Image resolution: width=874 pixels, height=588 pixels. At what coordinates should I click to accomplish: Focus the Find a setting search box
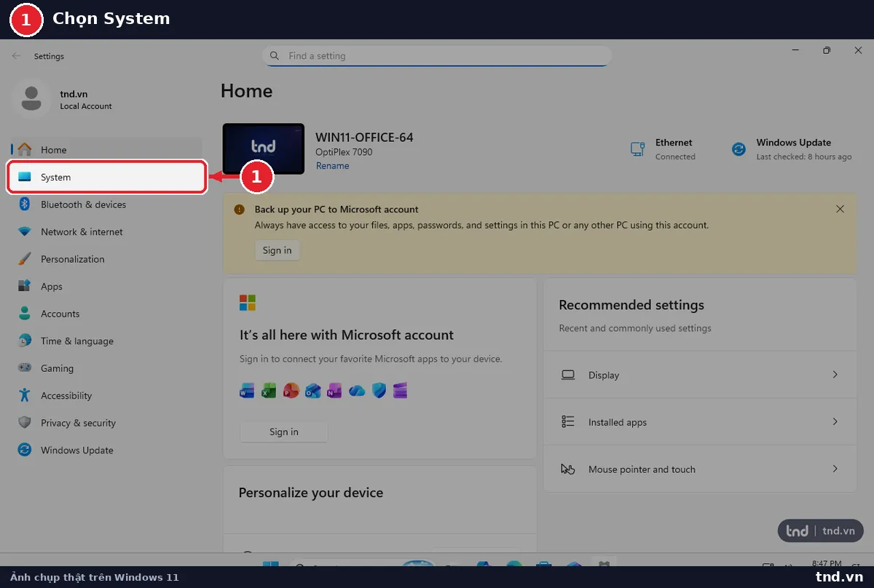pyautogui.click(x=436, y=56)
